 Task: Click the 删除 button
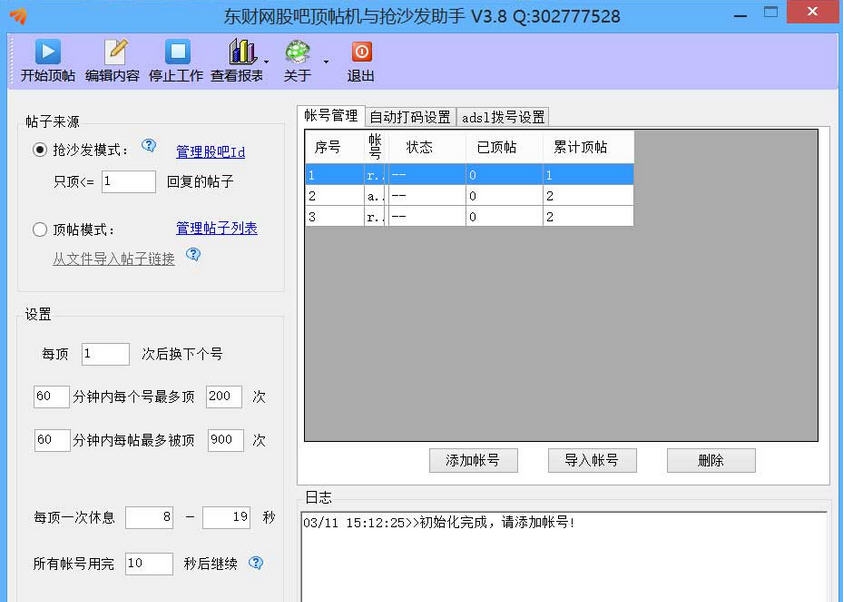[711, 460]
